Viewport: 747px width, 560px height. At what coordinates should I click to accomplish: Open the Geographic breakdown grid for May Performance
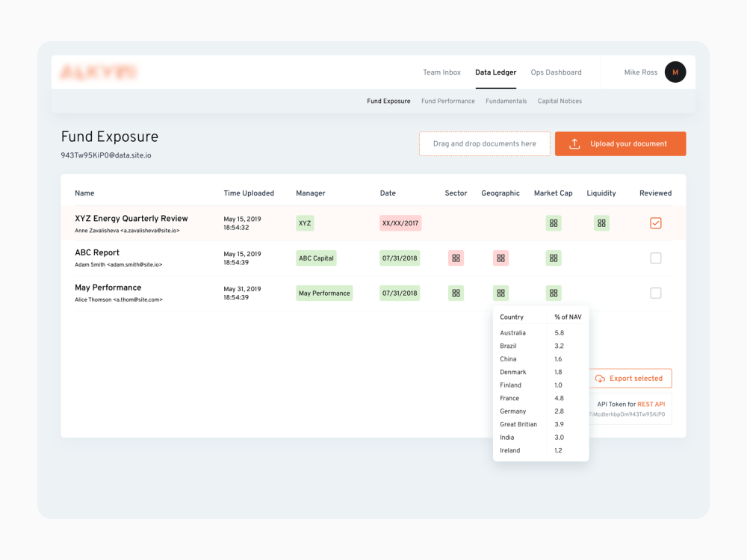[x=500, y=293]
